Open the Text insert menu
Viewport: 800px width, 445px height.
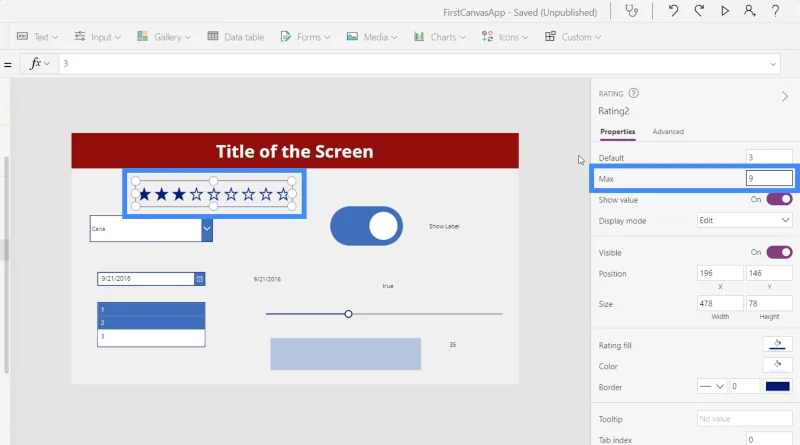click(x=38, y=37)
